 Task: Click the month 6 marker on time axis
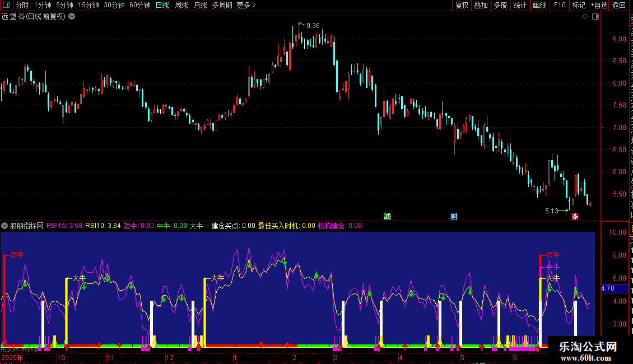tap(515, 357)
